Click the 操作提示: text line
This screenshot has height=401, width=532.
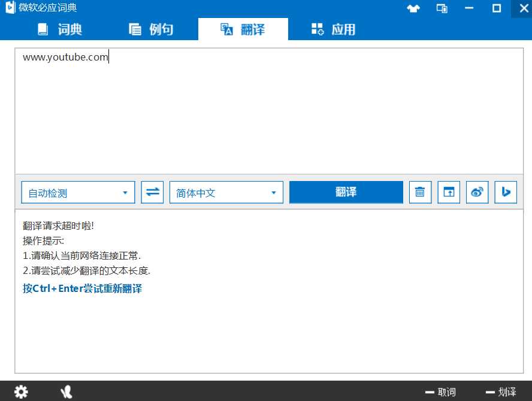[x=43, y=241]
